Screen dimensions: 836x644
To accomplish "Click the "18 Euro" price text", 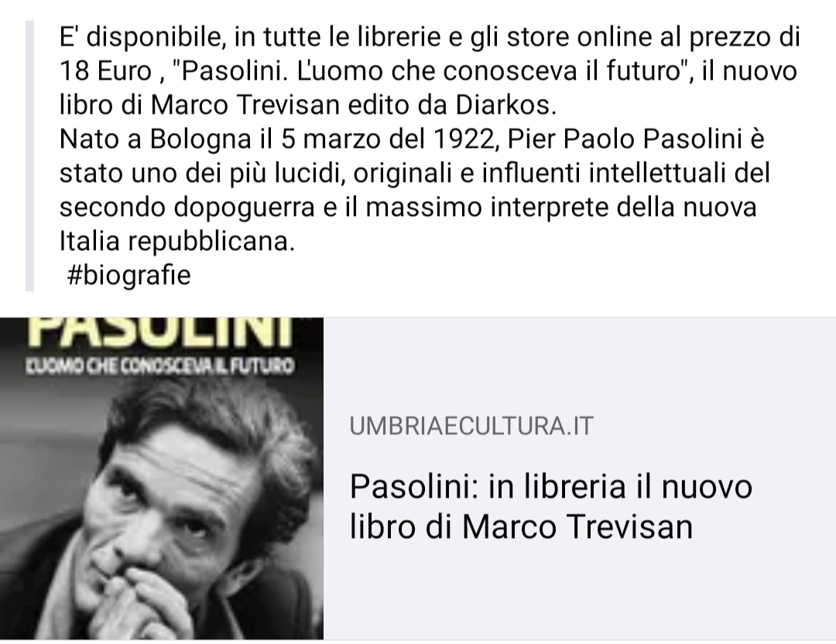I will click(x=105, y=71).
